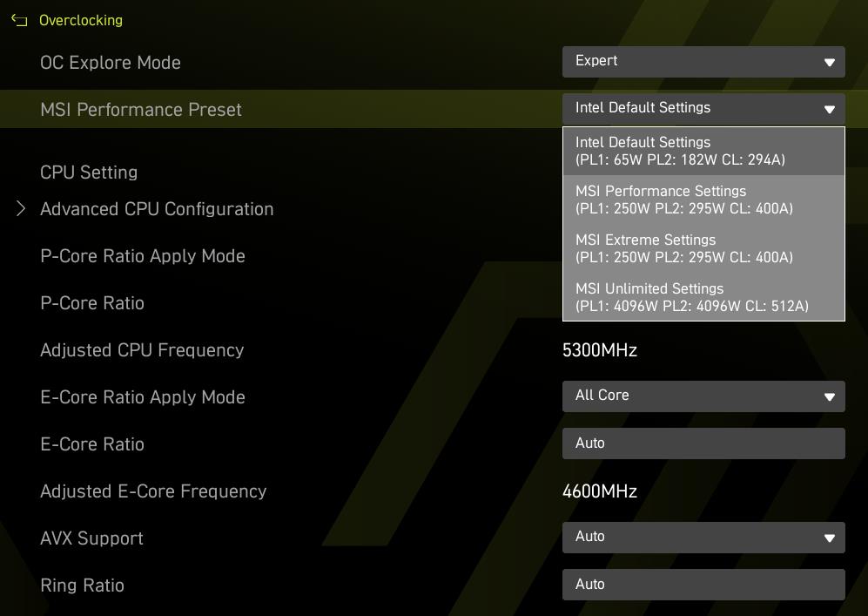The image size is (868, 616).
Task: Select the MSI Performance Preset row label
Action: (x=141, y=110)
